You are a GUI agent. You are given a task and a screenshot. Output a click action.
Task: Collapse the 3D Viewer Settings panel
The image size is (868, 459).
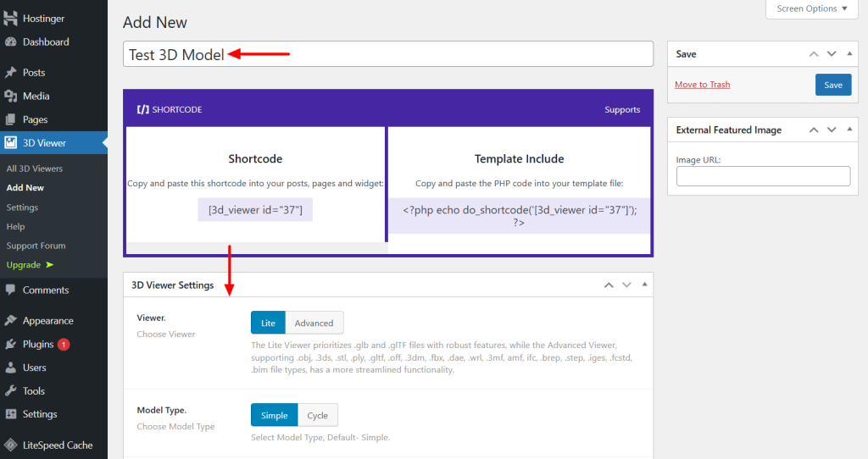644,285
